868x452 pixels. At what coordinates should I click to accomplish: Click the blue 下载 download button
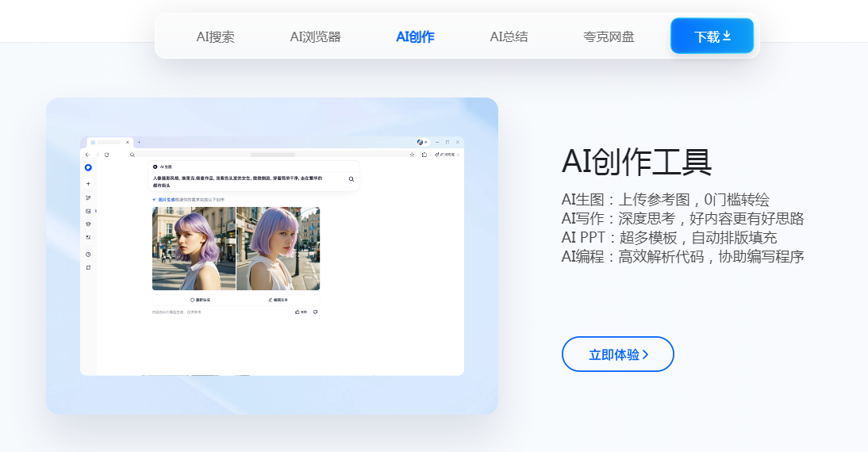712,36
